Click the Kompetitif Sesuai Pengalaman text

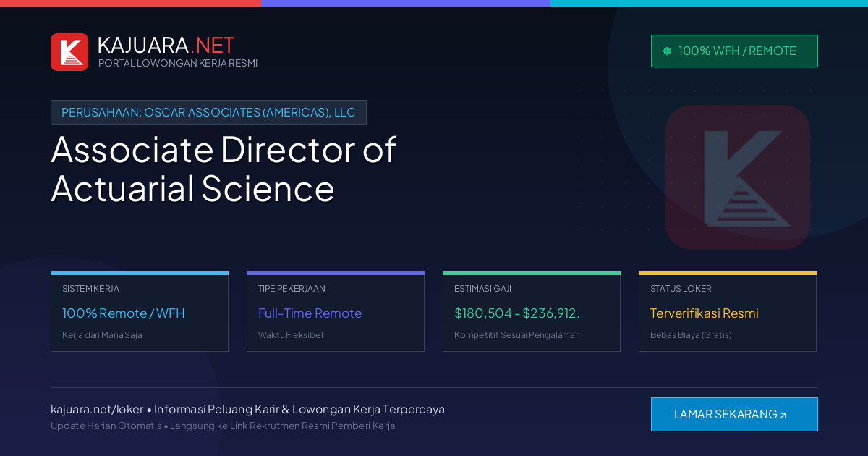[x=517, y=335]
